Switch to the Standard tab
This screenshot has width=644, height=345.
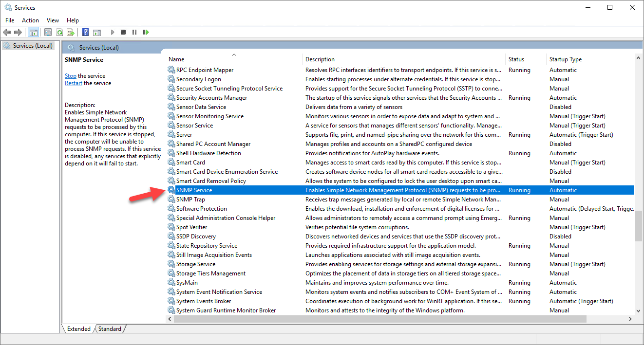pos(109,328)
